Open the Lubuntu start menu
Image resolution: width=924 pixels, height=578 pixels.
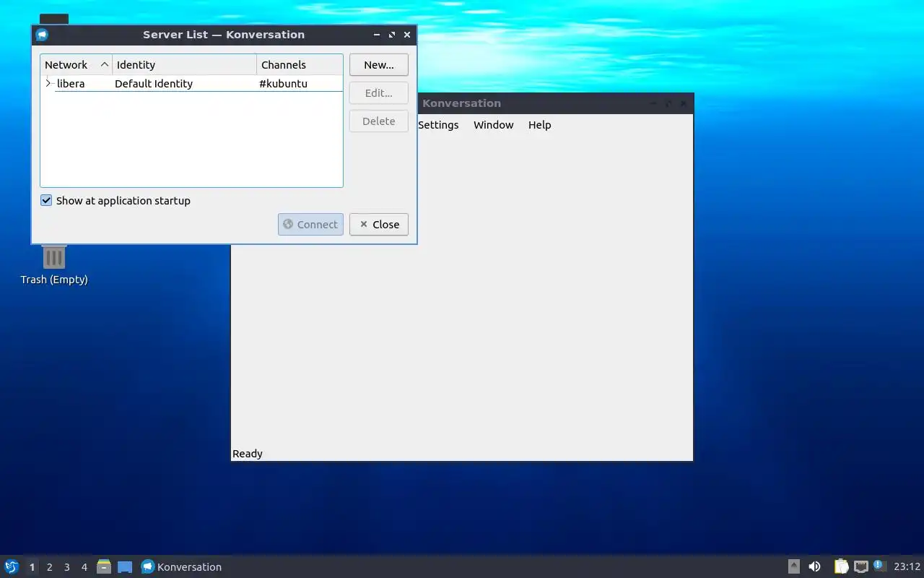pyautogui.click(x=12, y=566)
